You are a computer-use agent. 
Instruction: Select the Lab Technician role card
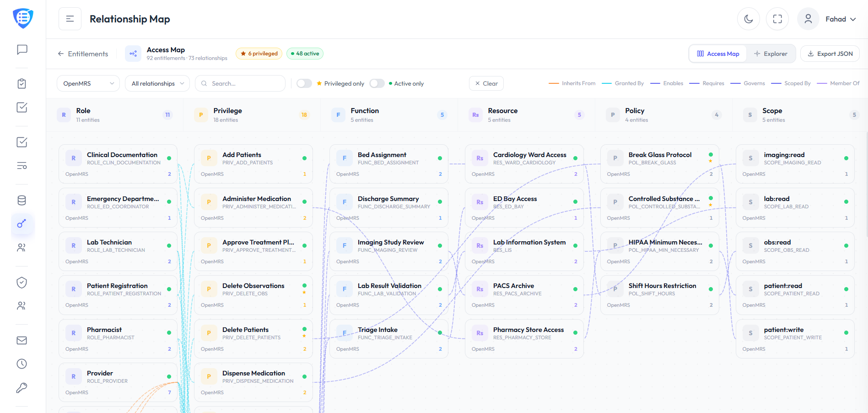pyautogui.click(x=118, y=251)
